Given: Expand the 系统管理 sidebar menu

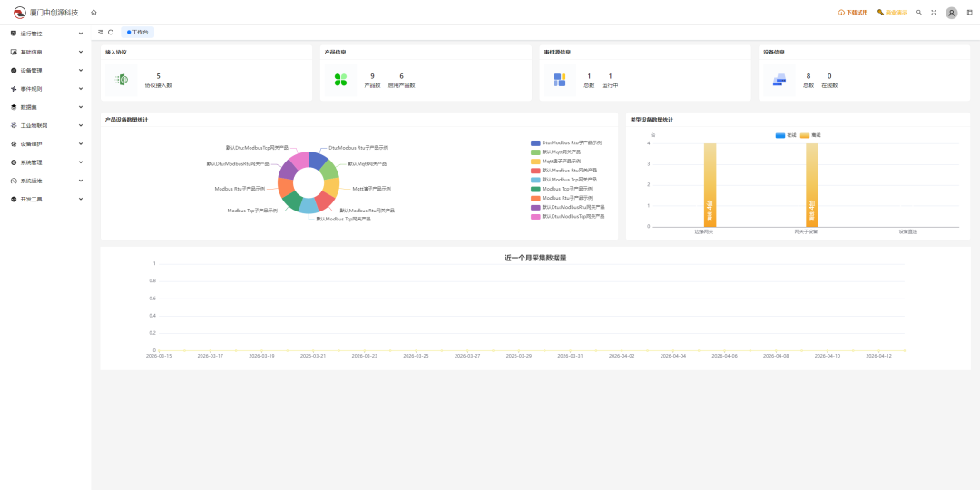Looking at the screenshot, I should coord(45,162).
